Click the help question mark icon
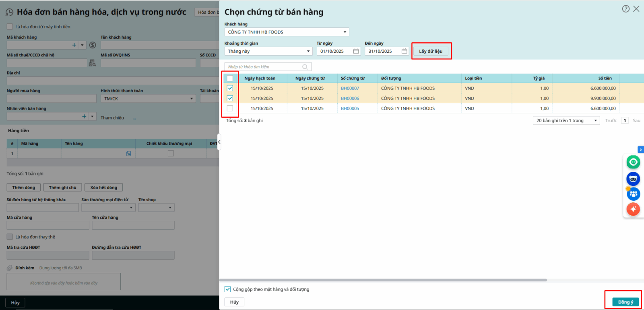Viewport: 644px width, 310px height. (625, 9)
